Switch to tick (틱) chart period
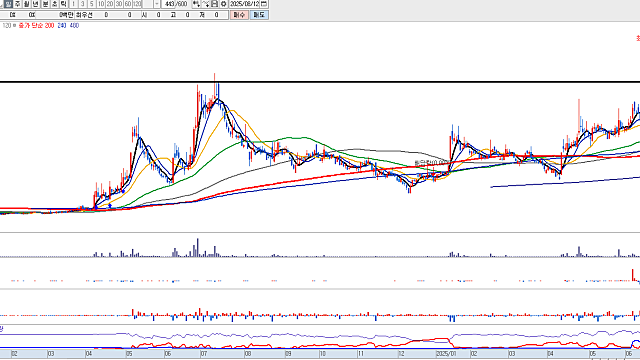The height and width of the screenshot is (360, 640). click(64, 4)
